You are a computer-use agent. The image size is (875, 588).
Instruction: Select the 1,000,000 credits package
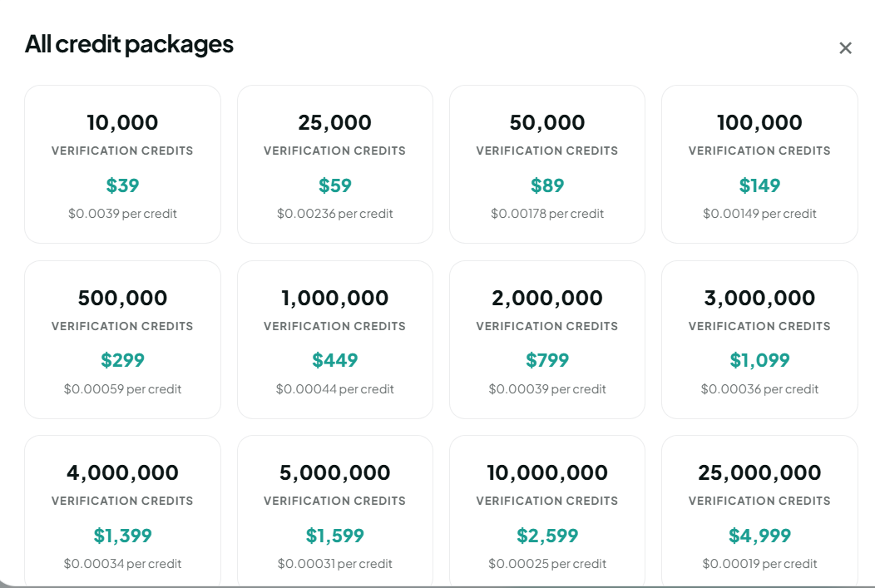pyautogui.click(x=335, y=340)
